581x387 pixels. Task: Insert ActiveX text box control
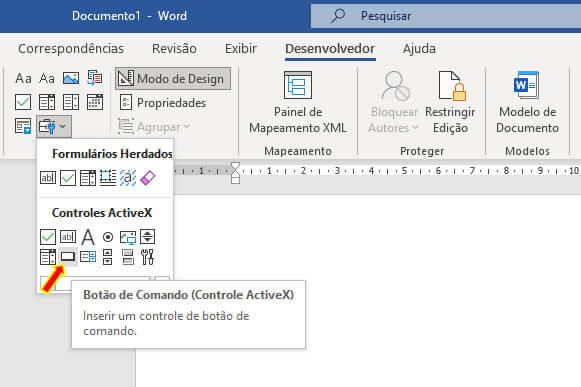[x=68, y=236]
